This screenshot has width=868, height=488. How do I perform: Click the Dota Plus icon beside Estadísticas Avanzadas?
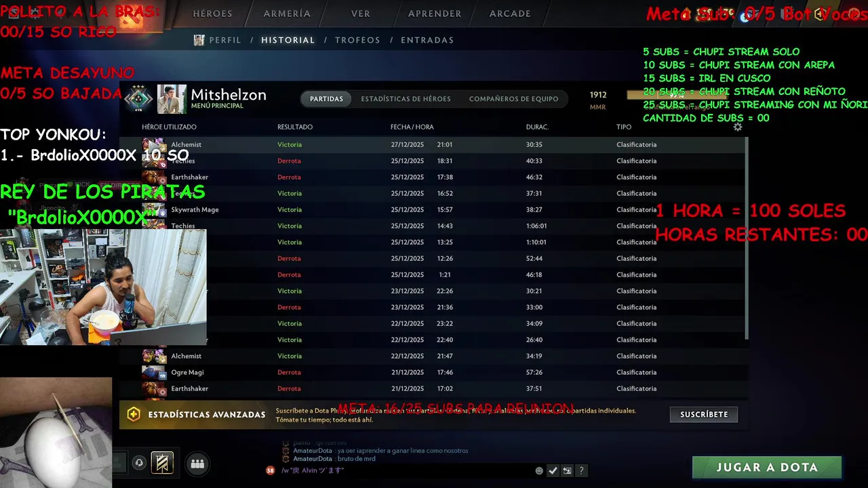pyautogui.click(x=134, y=414)
